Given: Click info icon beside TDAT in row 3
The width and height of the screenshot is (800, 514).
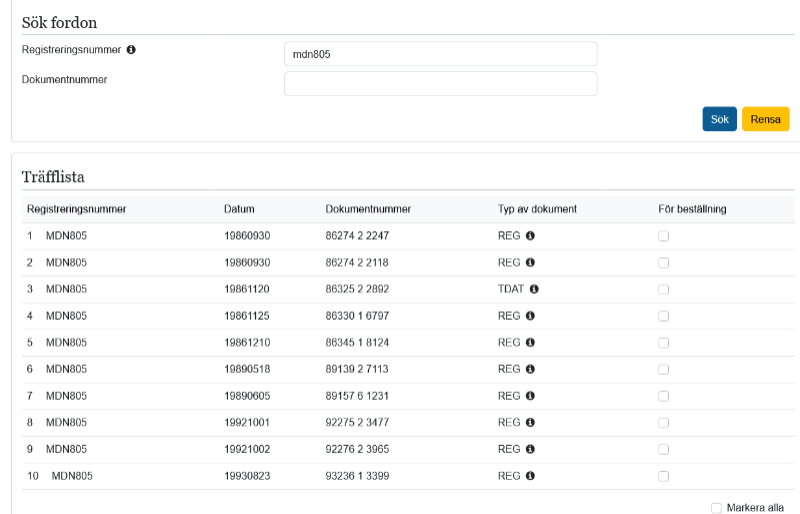Looking at the screenshot, I should 534,289.
